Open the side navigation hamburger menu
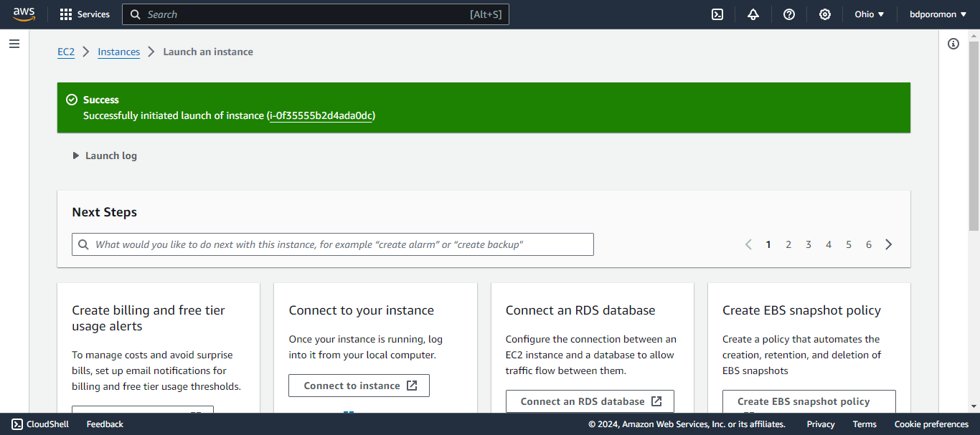This screenshot has width=980, height=435. (x=14, y=44)
